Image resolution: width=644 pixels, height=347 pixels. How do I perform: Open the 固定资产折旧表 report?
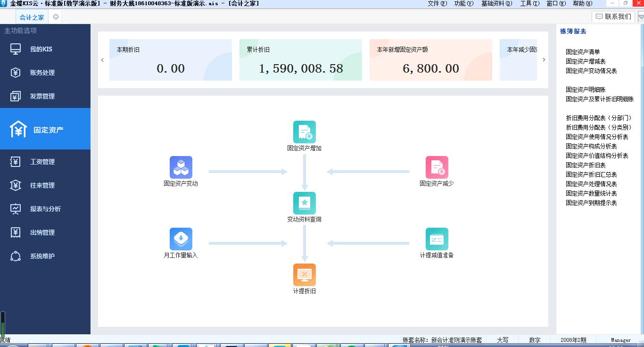click(x=586, y=165)
